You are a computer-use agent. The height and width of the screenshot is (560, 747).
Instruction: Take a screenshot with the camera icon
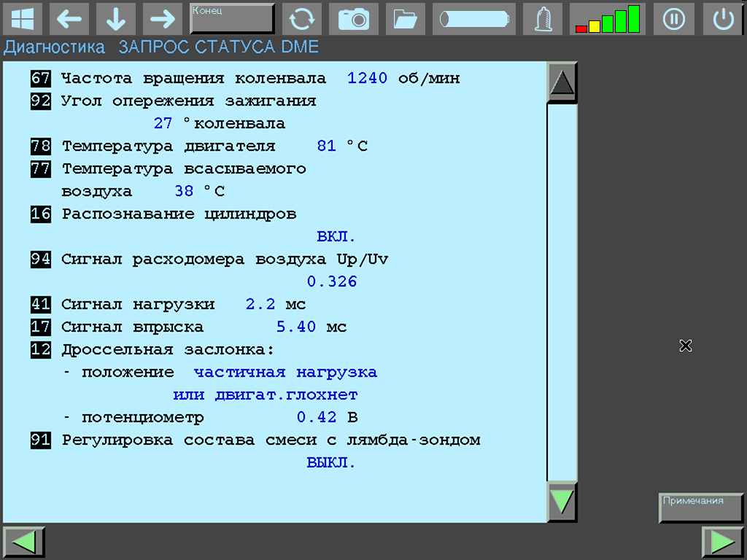click(354, 19)
